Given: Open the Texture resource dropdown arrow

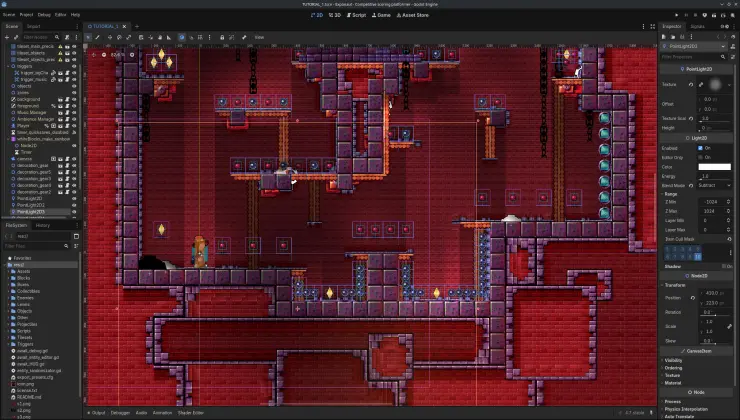Looking at the screenshot, I should [x=729, y=84].
